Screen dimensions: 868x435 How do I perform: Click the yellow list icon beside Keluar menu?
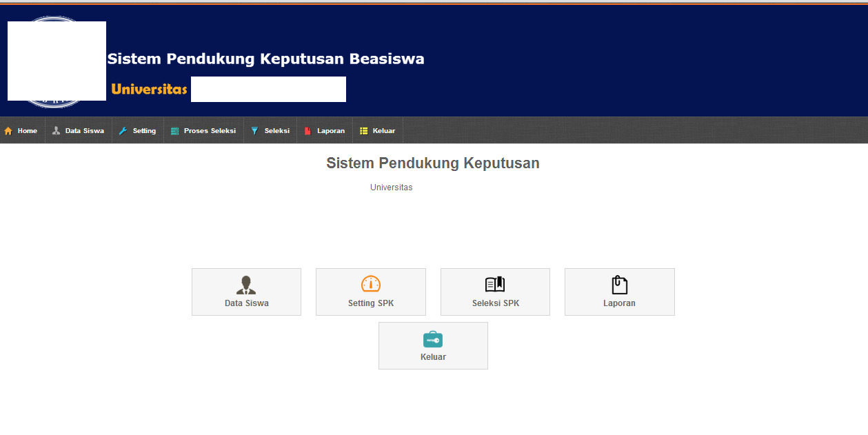[x=364, y=131]
